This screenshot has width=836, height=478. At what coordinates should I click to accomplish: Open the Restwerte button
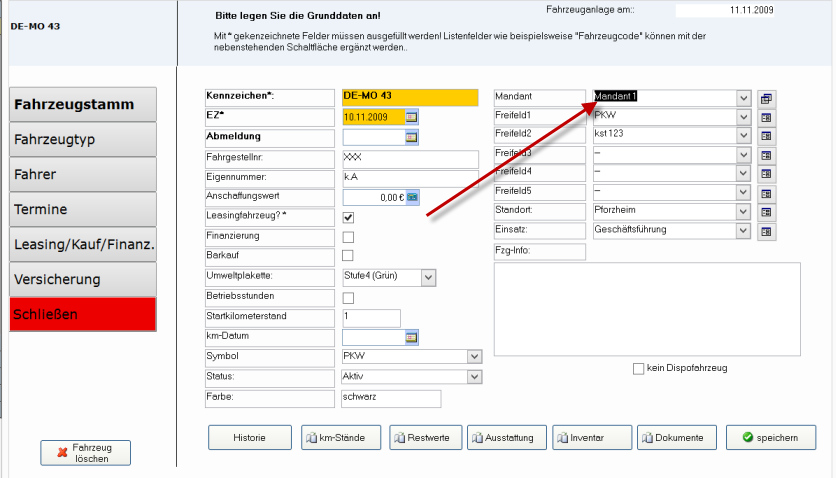425,438
